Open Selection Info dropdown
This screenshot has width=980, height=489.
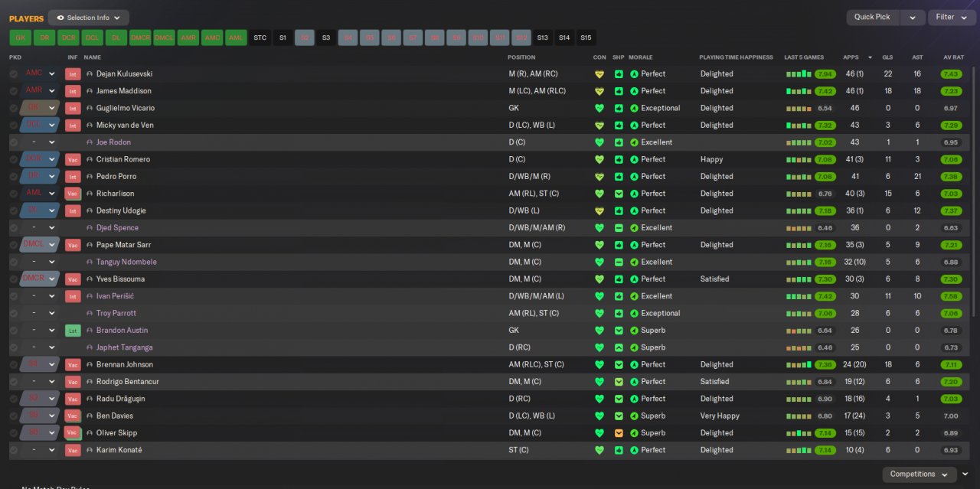coord(88,18)
